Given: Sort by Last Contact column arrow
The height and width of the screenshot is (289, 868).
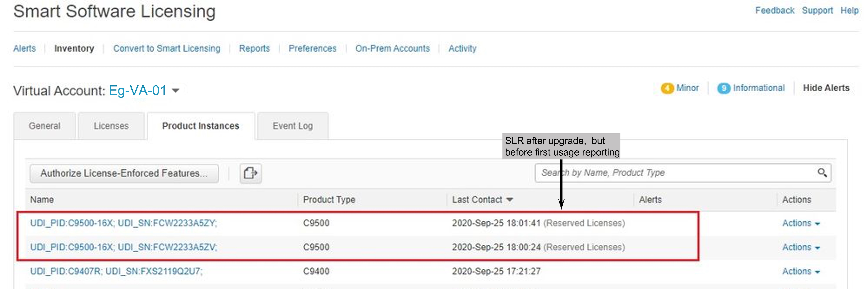Looking at the screenshot, I should (510, 200).
